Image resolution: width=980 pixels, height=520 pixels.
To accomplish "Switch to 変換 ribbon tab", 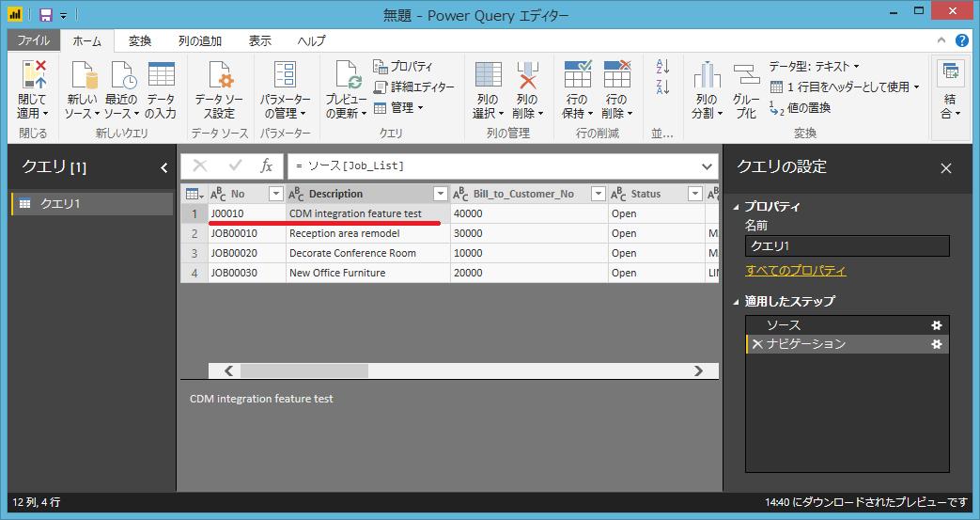I will click(x=140, y=40).
